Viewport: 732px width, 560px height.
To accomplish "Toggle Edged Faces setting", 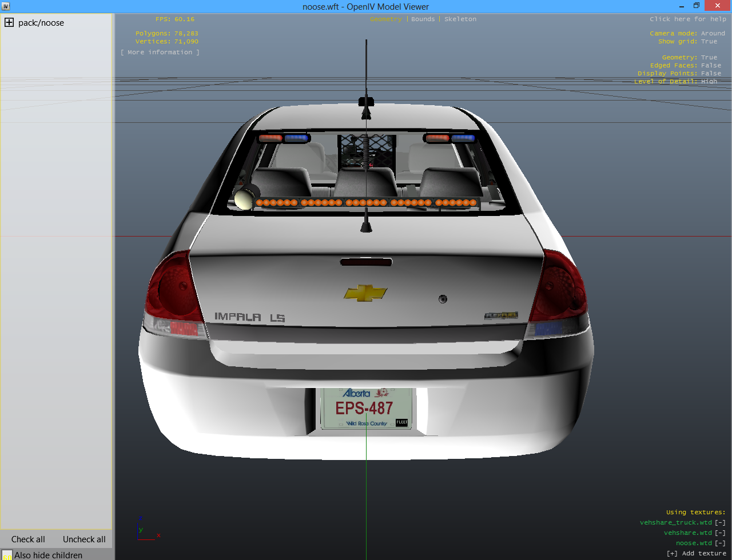I will pos(711,66).
